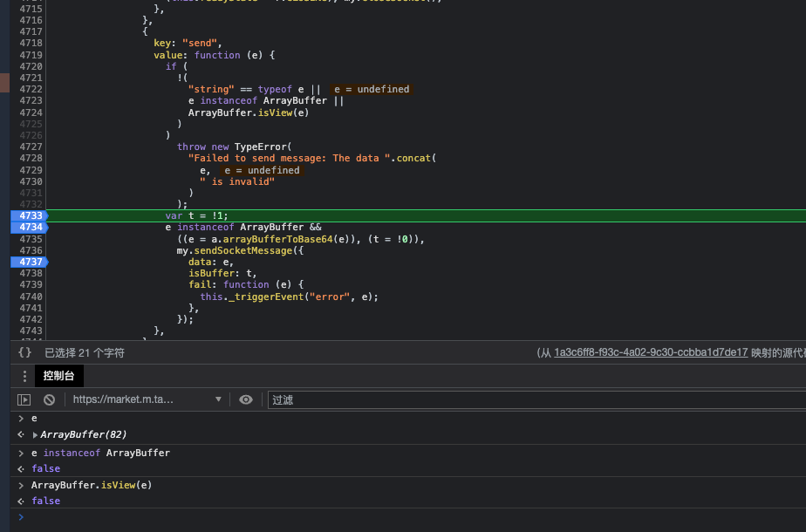The width and height of the screenshot is (806, 532).
Task: Click 'isBuffer: t,' on line 4738
Action: tap(222, 274)
